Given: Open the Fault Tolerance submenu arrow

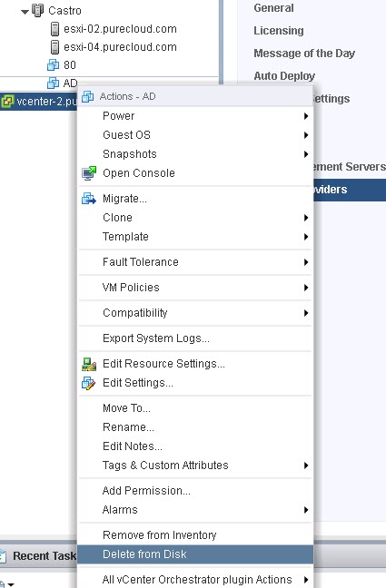Looking at the screenshot, I should [306, 262].
